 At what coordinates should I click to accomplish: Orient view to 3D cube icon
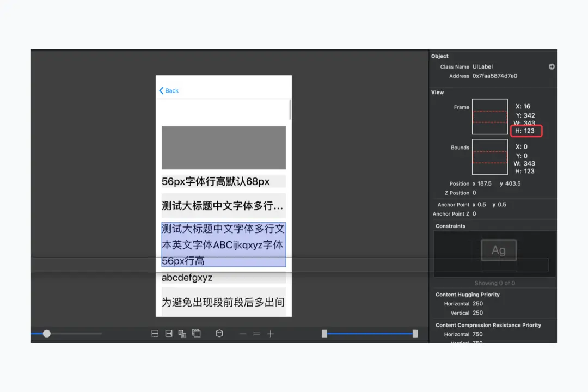(219, 334)
